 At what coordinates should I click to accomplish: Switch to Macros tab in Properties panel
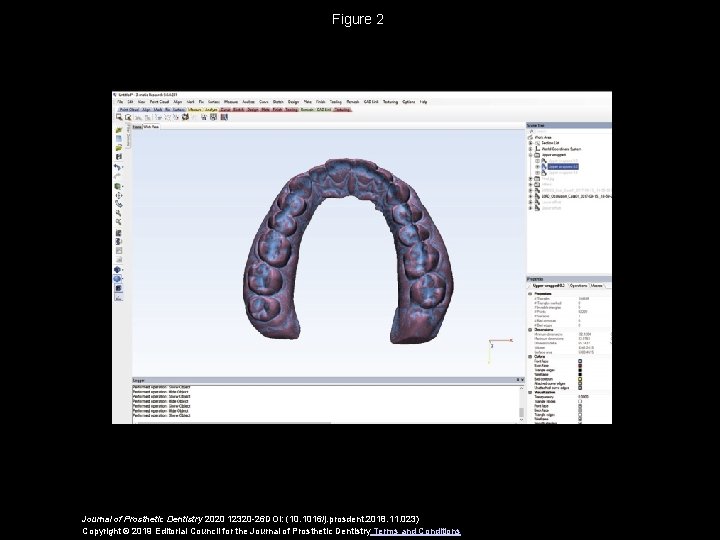coord(596,286)
